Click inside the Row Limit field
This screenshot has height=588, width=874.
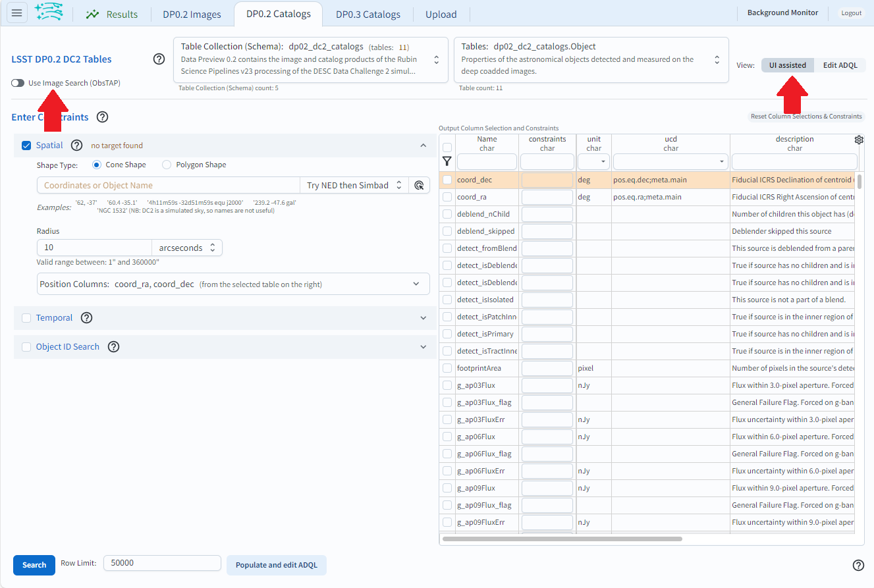coord(162,563)
